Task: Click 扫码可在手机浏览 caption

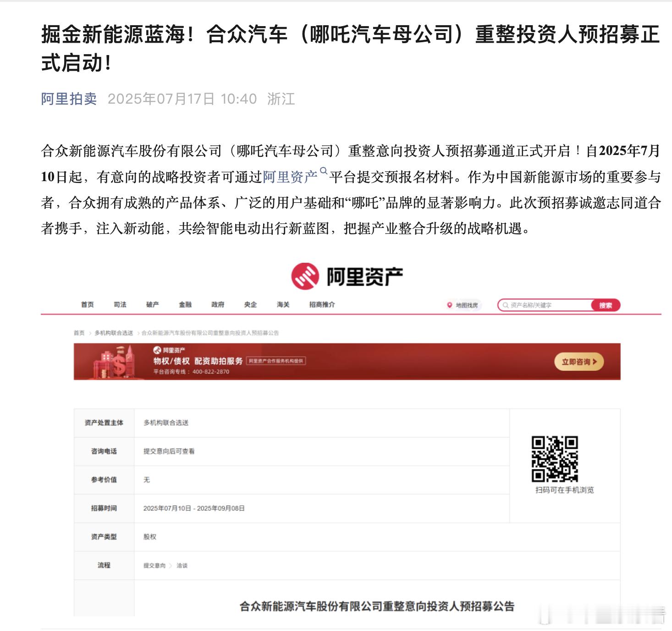Action: coord(564,490)
